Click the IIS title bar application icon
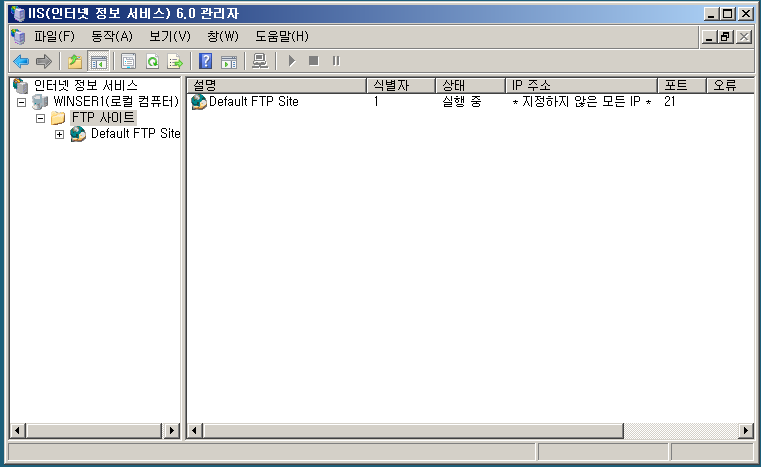This screenshot has width=761, height=467. coord(18,14)
